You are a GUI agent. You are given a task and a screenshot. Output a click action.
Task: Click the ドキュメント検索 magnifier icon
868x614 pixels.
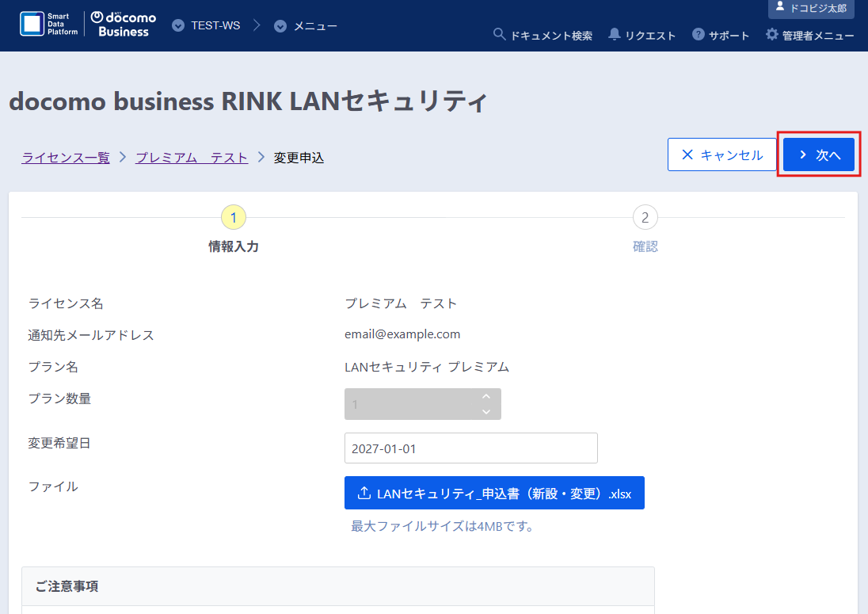499,34
